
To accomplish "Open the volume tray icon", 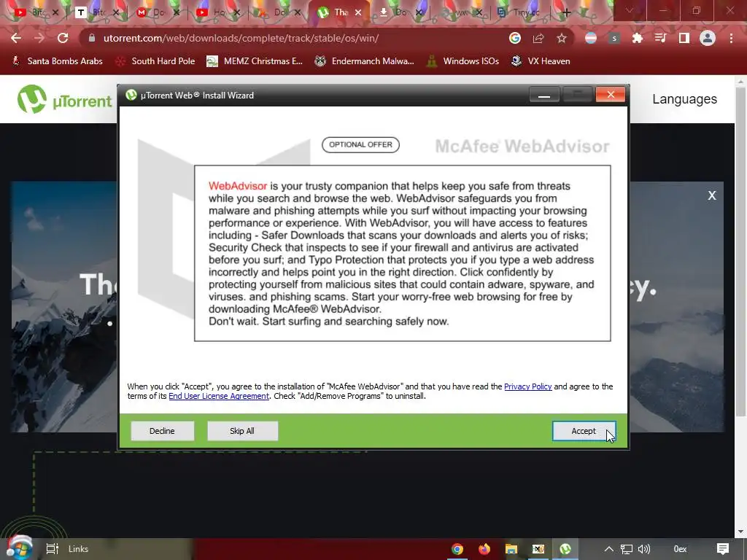I will [x=643, y=549].
